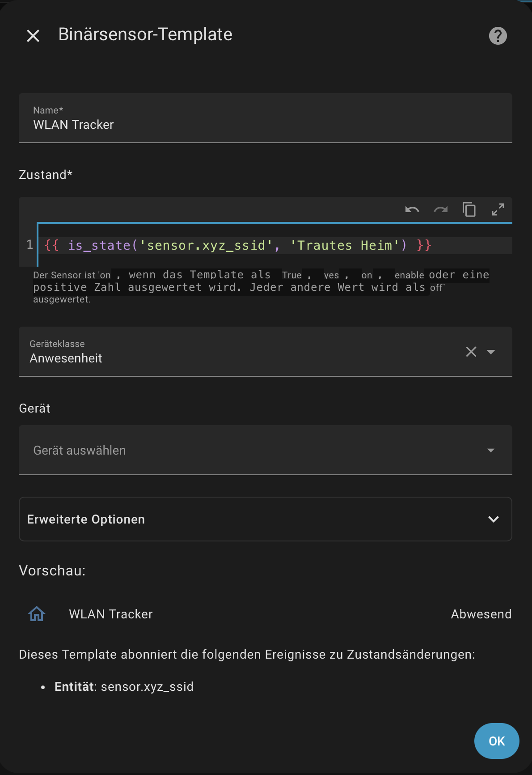
Task: Open the Geräteklasse dropdown arrow
Action: [491, 352]
